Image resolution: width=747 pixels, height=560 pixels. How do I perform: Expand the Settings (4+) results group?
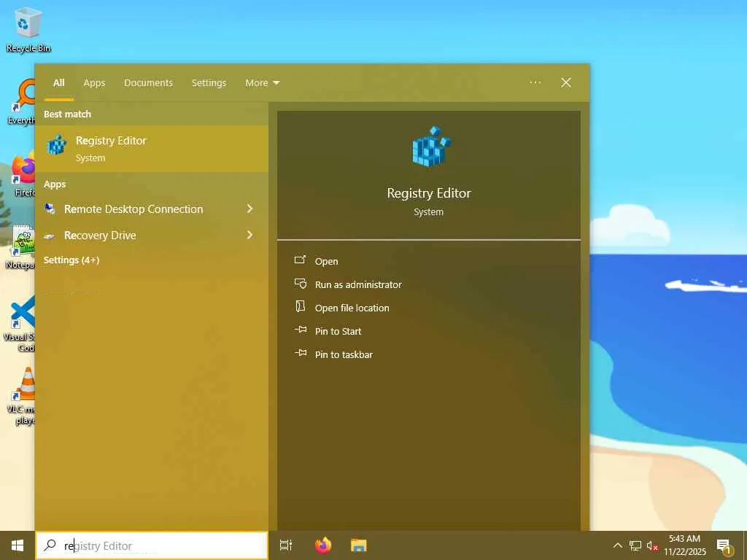(71, 260)
